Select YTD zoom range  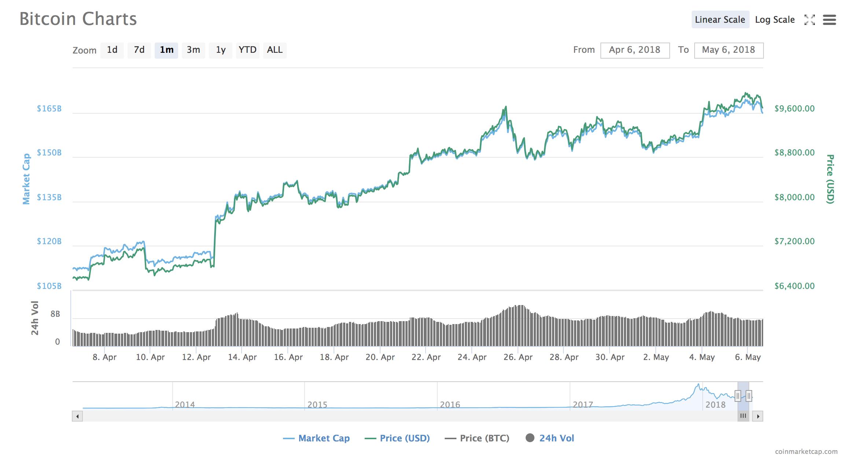pos(247,50)
